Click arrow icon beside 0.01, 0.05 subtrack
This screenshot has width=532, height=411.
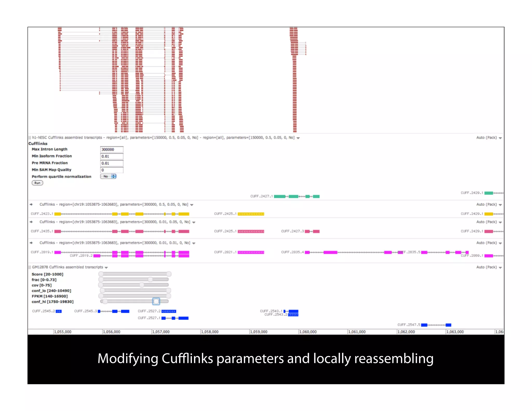[x=31, y=222]
